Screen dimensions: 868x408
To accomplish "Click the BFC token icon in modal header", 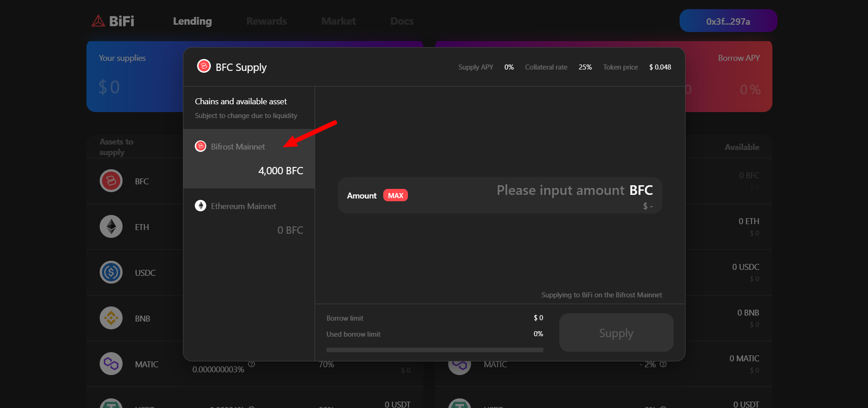I will tap(204, 66).
